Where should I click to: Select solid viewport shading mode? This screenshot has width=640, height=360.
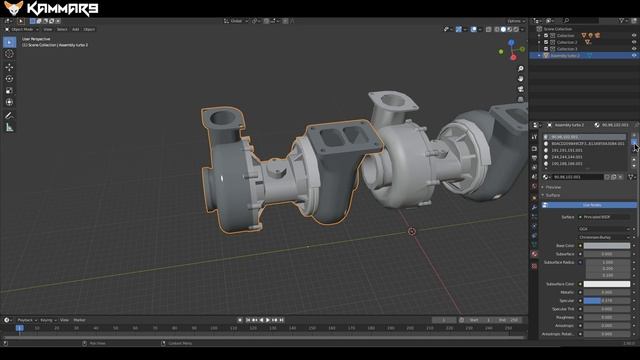click(x=503, y=29)
